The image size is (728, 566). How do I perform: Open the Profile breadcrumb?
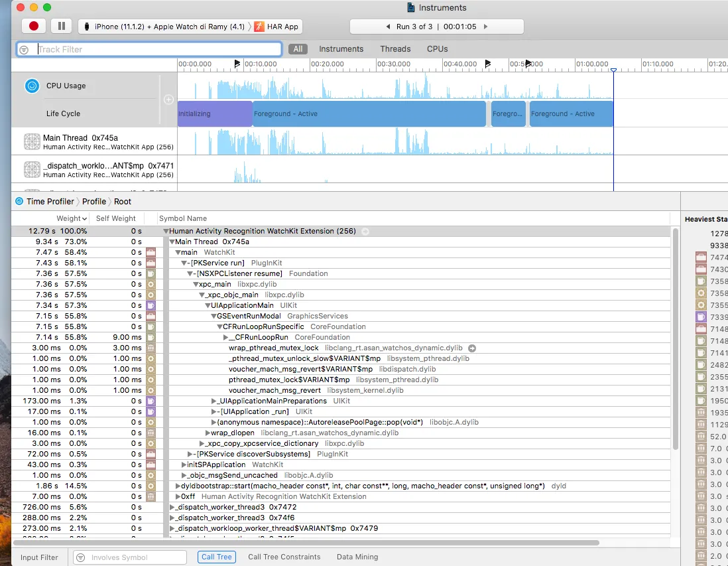[x=93, y=201]
